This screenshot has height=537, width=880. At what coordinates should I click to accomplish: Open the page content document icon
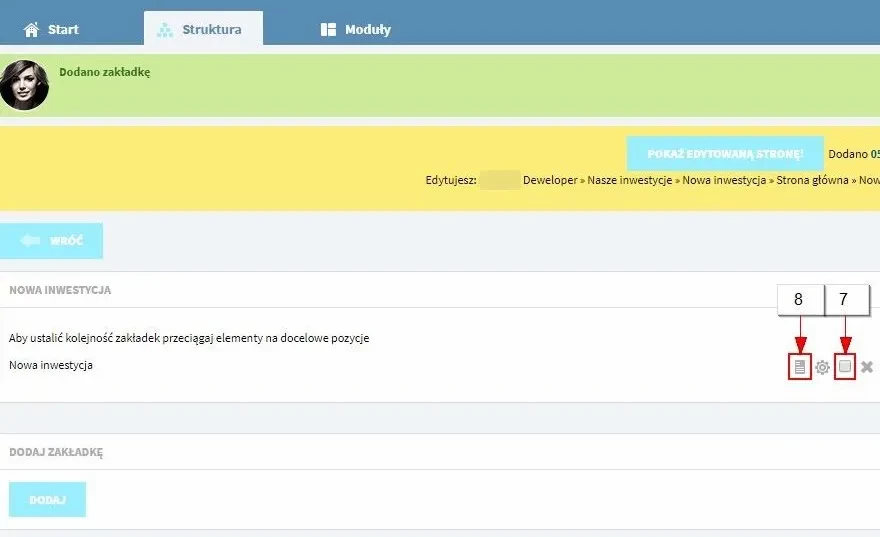pyautogui.click(x=800, y=367)
